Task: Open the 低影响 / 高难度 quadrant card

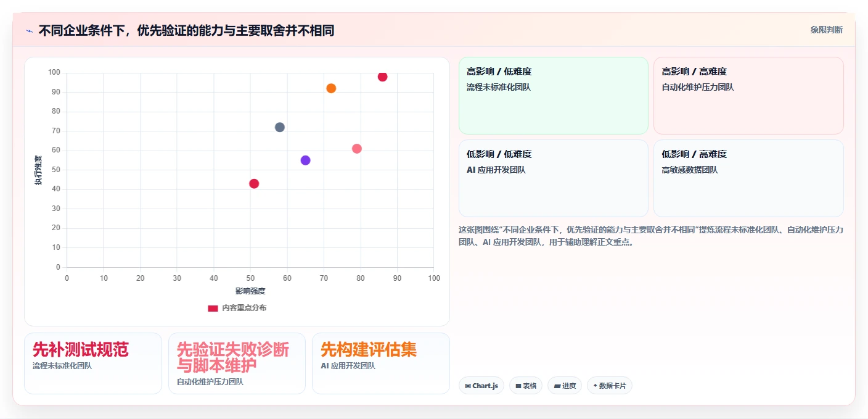Action: 748,178
